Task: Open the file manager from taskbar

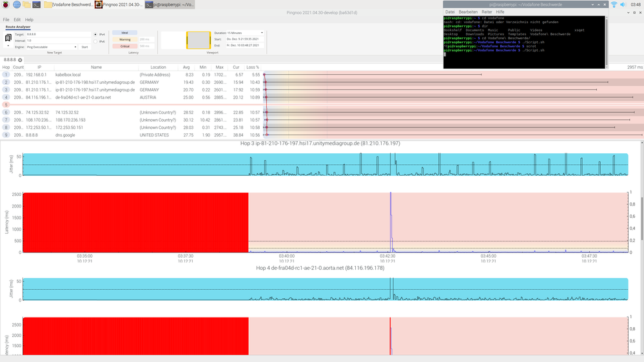Action: (26, 5)
